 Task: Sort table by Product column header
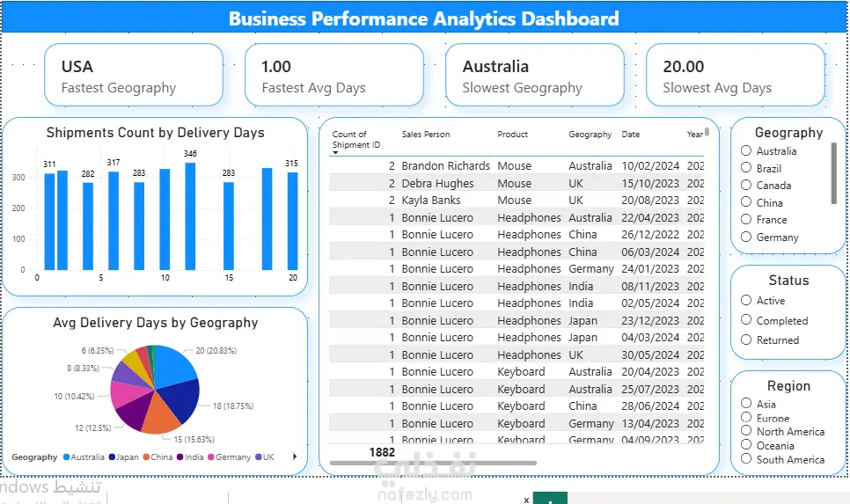click(x=512, y=135)
